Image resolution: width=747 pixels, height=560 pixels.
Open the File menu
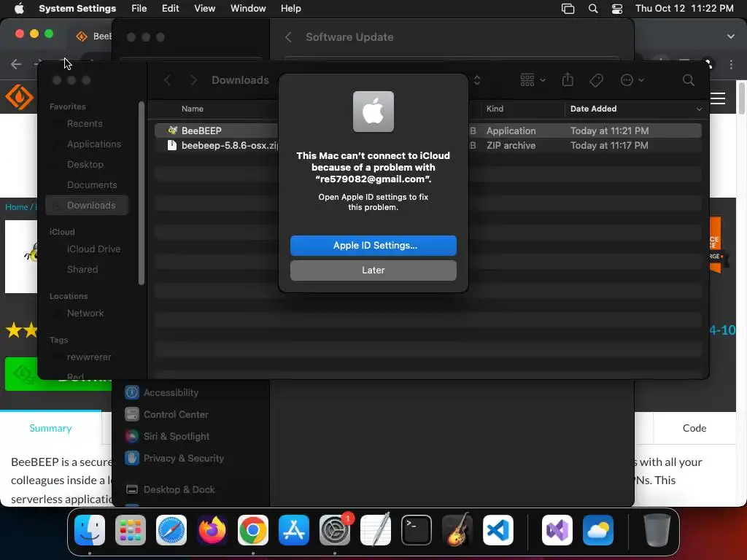[139, 9]
